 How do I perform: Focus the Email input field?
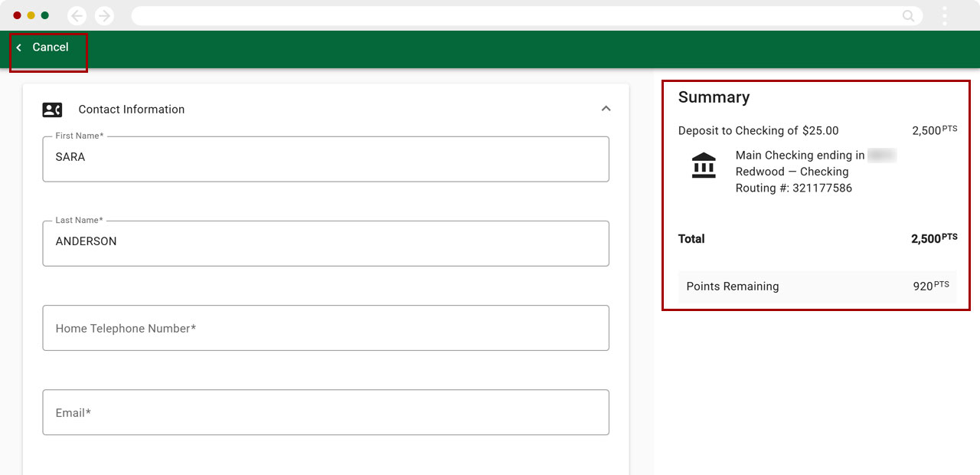325,412
